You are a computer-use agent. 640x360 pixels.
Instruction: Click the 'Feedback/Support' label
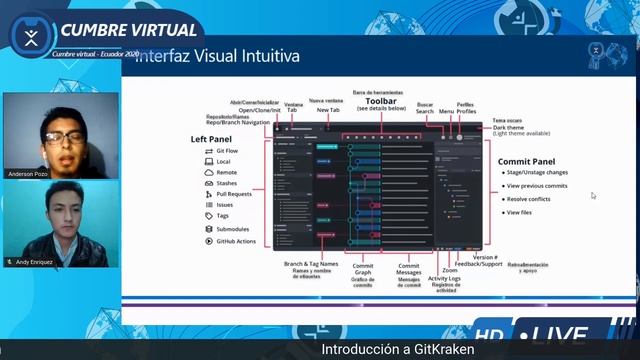click(x=478, y=264)
